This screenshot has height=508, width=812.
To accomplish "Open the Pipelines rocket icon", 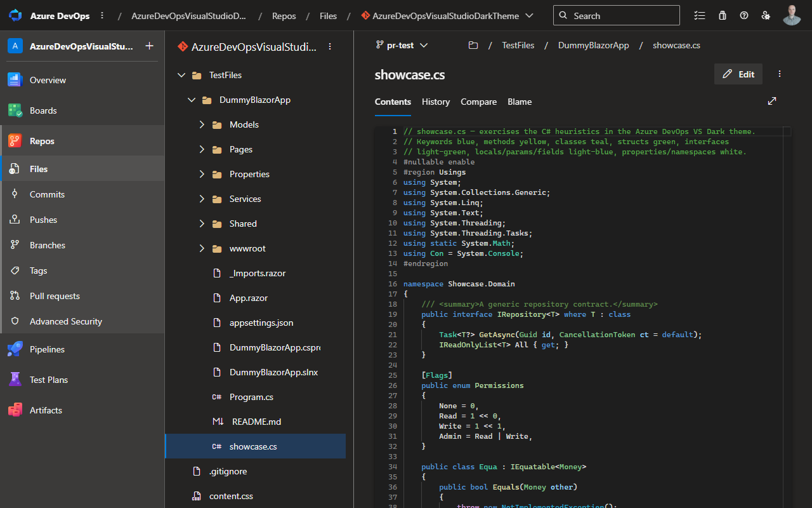I will pos(15,349).
